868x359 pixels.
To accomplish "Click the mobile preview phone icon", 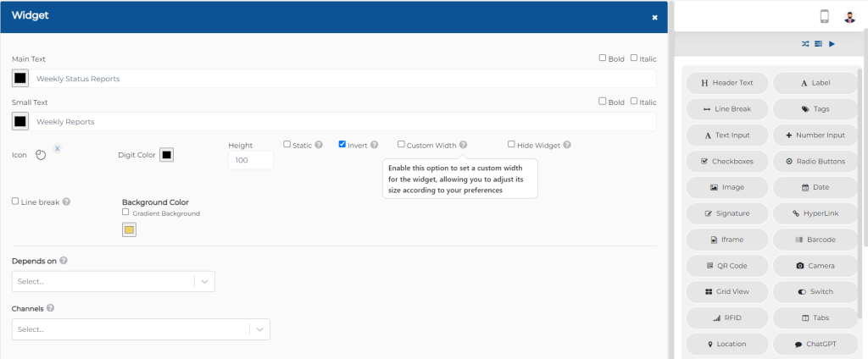I will click(824, 17).
